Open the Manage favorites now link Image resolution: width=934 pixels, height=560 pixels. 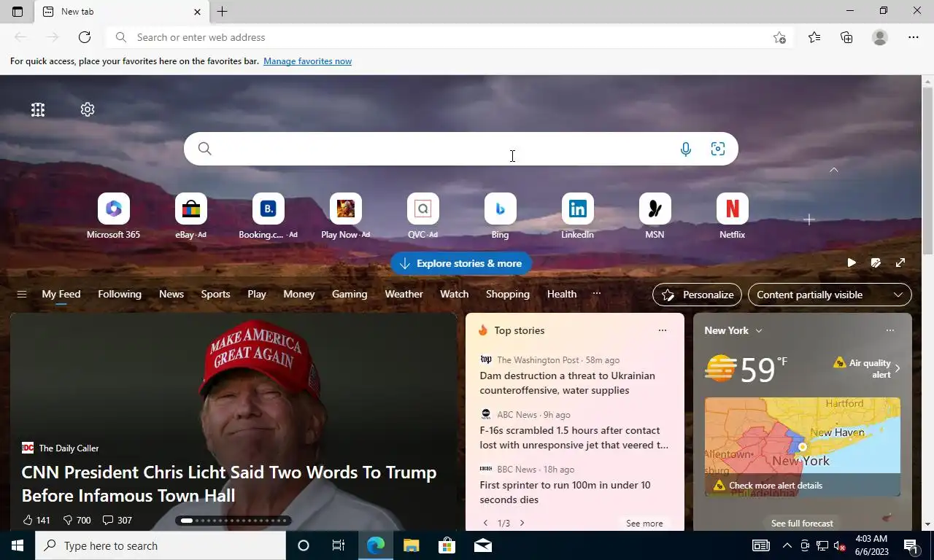pyautogui.click(x=307, y=61)
